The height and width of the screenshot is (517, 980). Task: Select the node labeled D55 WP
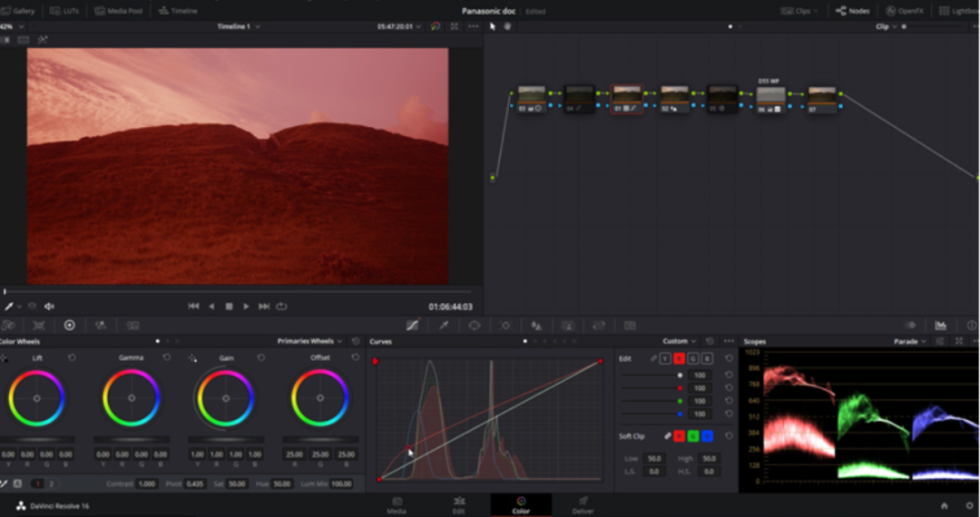770,96
